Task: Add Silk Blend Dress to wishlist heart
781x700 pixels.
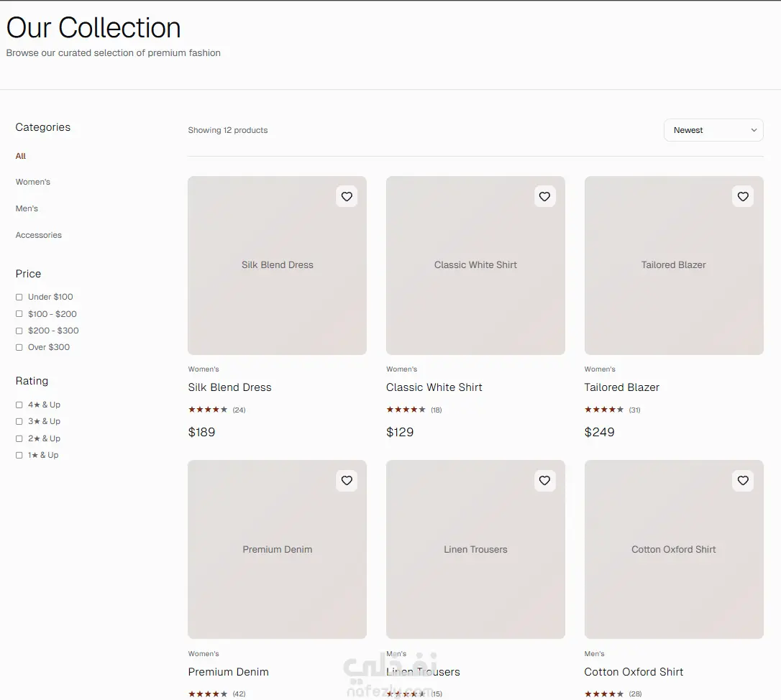Action: [x=347, y=197]
